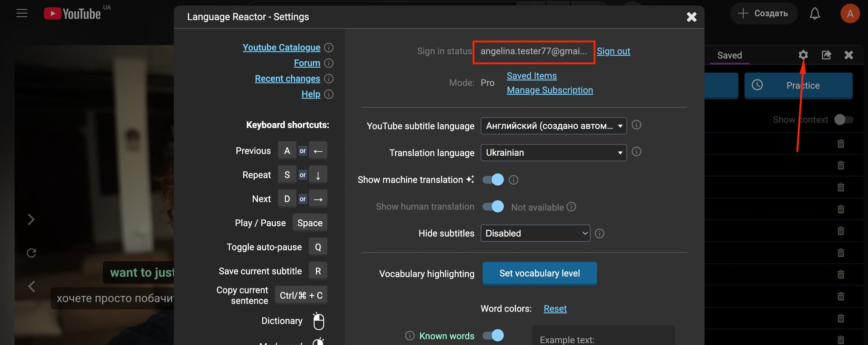Toggle Show human translation switch
This screenshot has width=868, height=345.
pos(493,206)
